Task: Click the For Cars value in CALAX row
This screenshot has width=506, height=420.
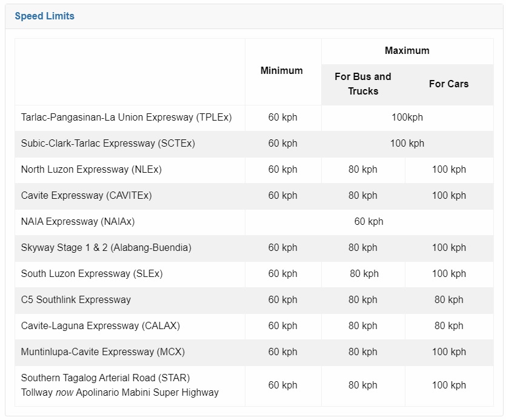Action: click(448, 326)
